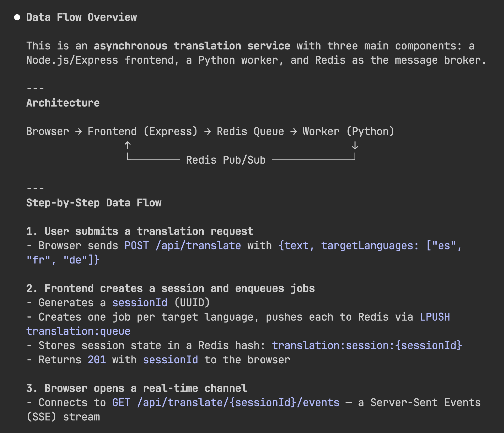Click the down arrow under Worker (Python)

pos(355,145)
